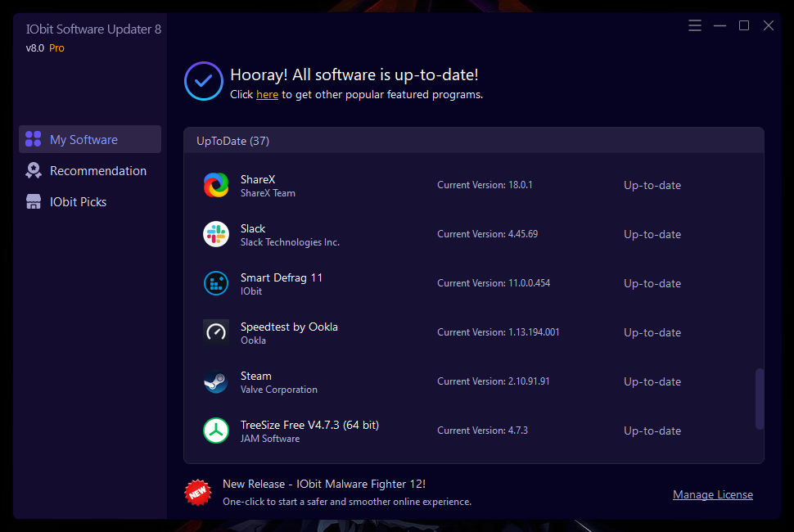The image size is (794, 532).
Task: Click Current Version: 4.7.3 text
Action: 483,431
